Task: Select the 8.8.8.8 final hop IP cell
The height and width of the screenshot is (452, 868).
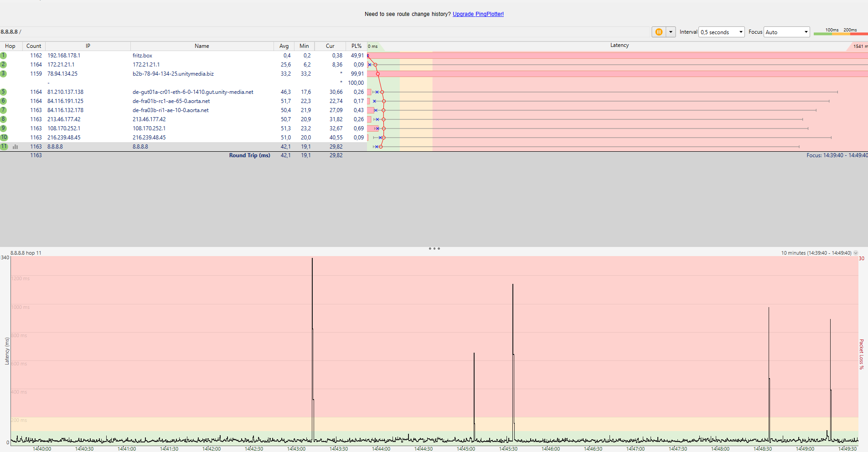Action: tap(55, 147)
